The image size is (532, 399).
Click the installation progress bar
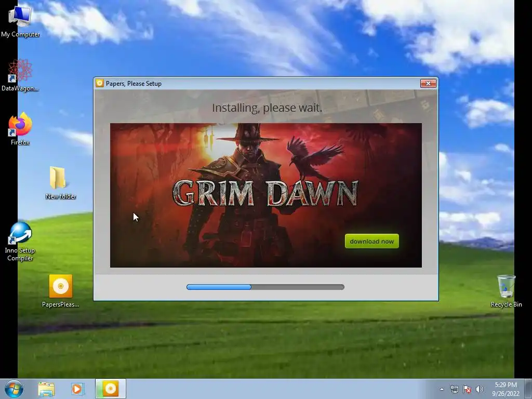(265, 287)
